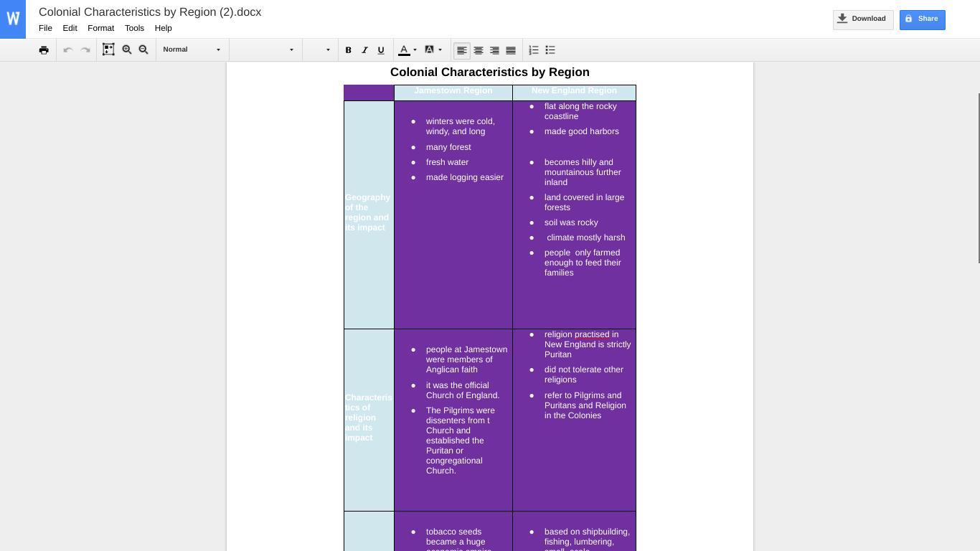Zoom in on the document

click(x=127, y=50)
